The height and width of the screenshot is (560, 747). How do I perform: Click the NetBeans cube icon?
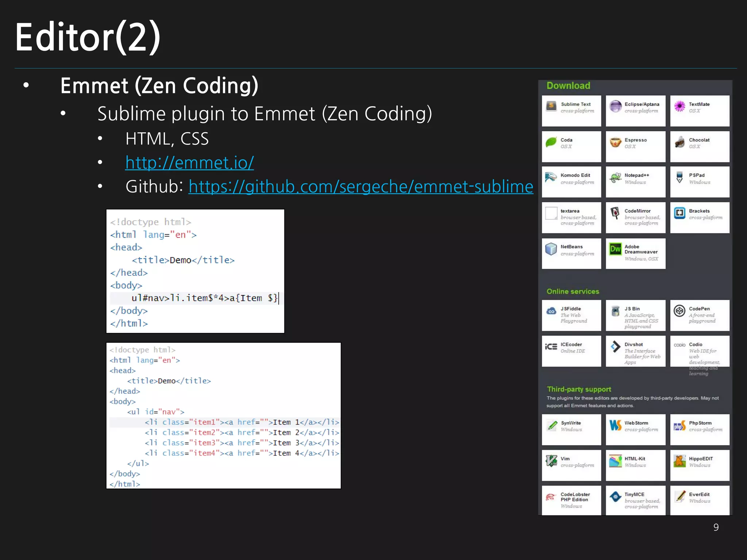point(551,249)
